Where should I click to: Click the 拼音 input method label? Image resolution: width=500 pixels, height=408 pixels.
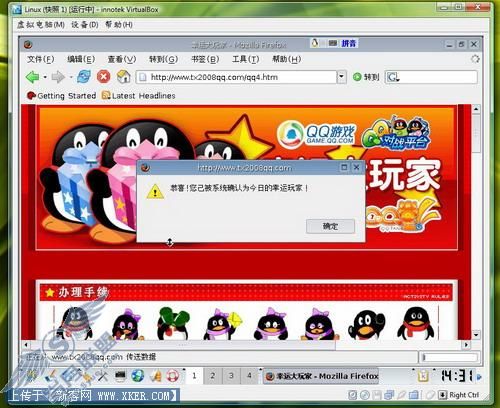coord(349,43)
